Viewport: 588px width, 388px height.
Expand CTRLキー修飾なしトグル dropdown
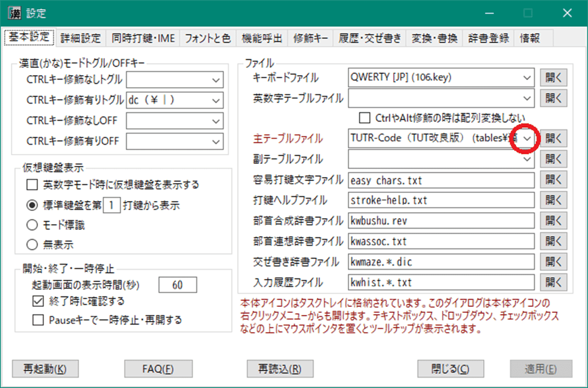(x=216, y=80)
